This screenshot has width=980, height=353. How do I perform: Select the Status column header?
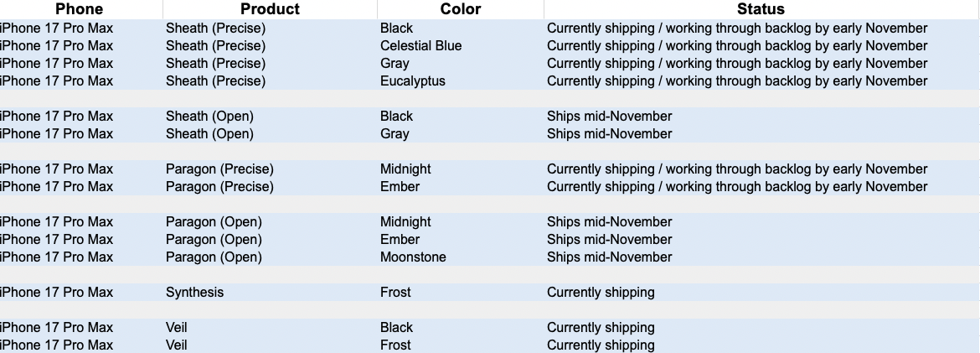pos(761,9)
